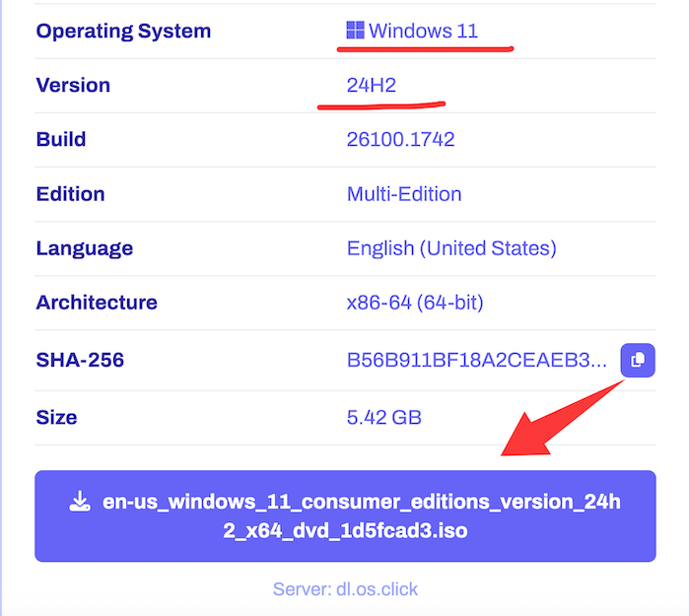
Task: Click the Windows logo icon beside Windows 11
Action: tap(355, 30)
